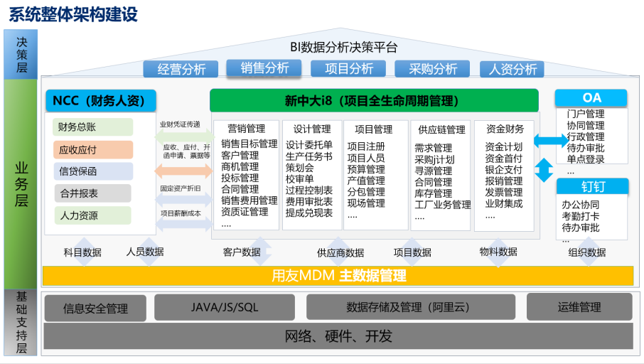Switch to the 采购分析 tab

coord(433,69)
